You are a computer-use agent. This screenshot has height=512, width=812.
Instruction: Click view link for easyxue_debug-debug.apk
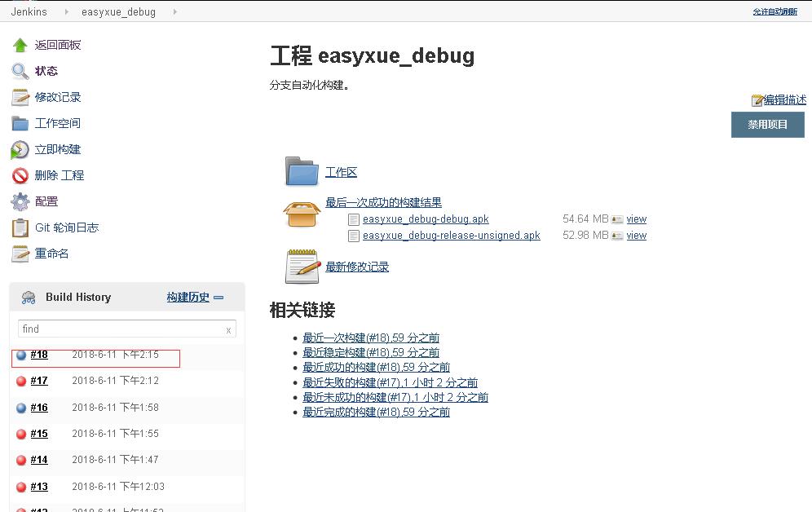(x=637, y=219)
